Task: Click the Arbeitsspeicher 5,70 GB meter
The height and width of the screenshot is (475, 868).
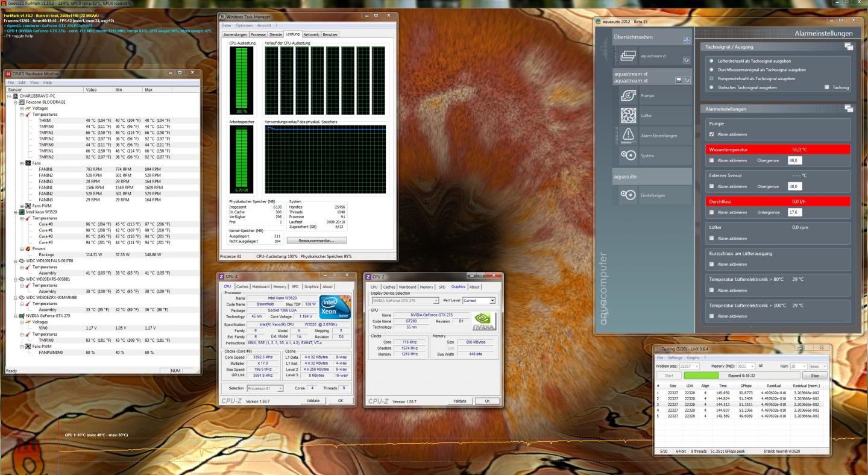Action: 241,160
